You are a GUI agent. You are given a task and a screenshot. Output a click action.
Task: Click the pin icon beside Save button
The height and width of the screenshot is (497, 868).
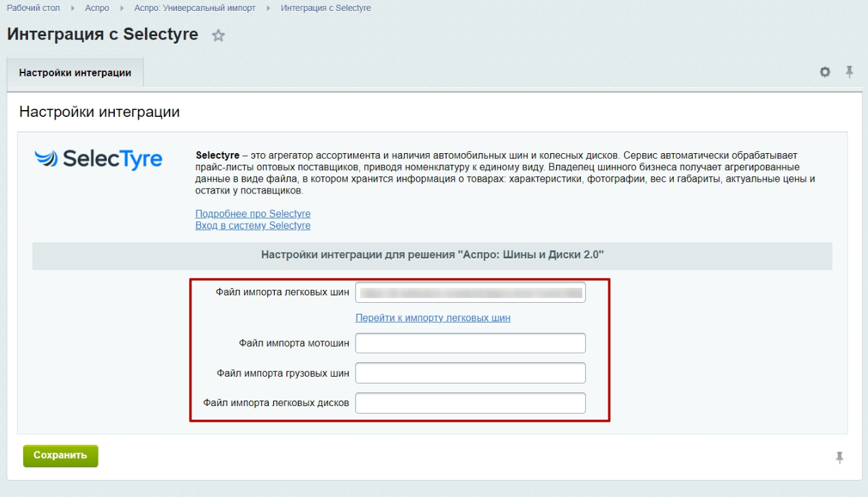click(x=840, y=457)
